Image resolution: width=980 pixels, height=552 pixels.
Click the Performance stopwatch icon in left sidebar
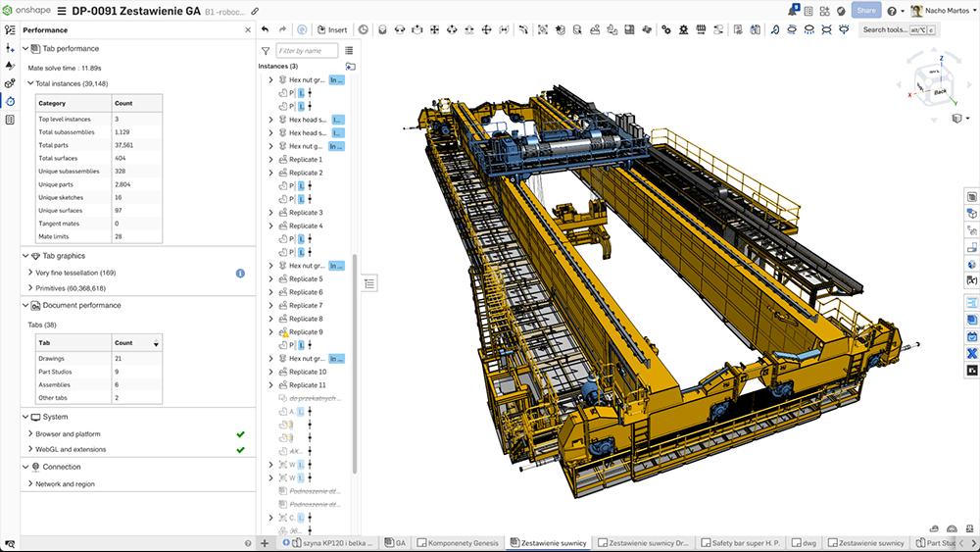coord(10,101)
